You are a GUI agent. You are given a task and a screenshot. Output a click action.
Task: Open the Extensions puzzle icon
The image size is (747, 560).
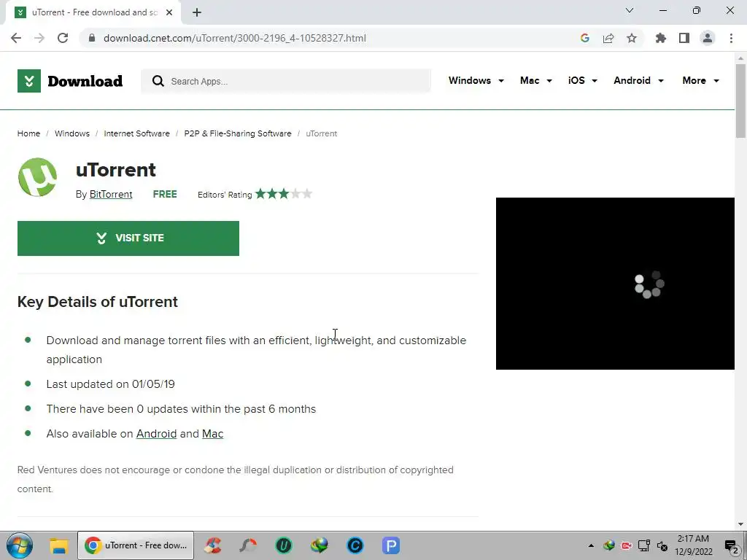click(x=661, y=38)
